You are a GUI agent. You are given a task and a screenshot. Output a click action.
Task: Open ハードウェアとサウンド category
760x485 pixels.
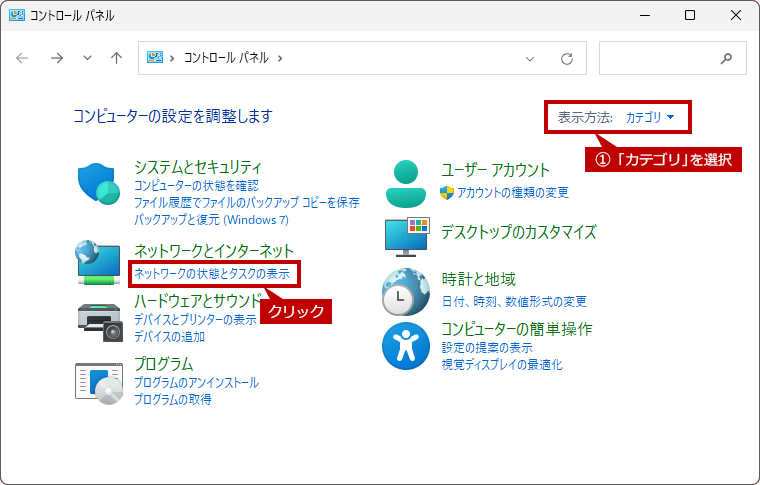pos(197,301)
